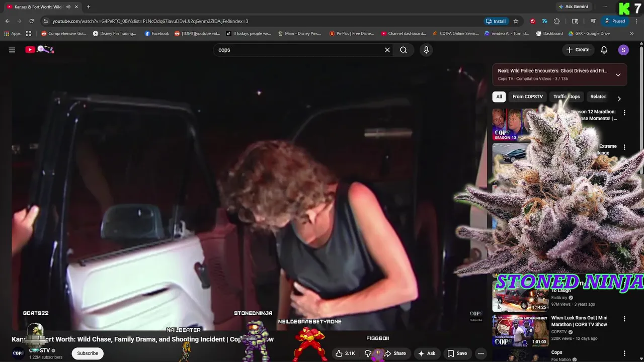644x362 pixels.
Task: Bookmark this page with the star icon
Action: pyautogui.click(x=516, y=21)
